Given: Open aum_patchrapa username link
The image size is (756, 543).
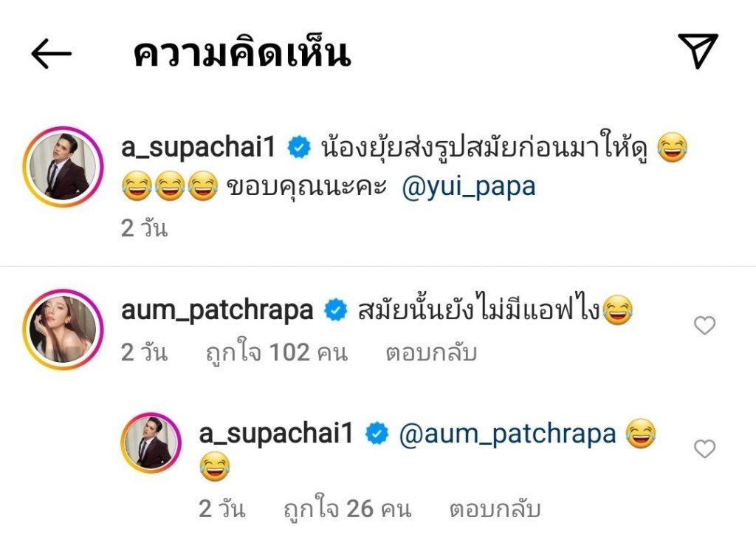Looking at the screenshot, I should click(x=217, y=311).
